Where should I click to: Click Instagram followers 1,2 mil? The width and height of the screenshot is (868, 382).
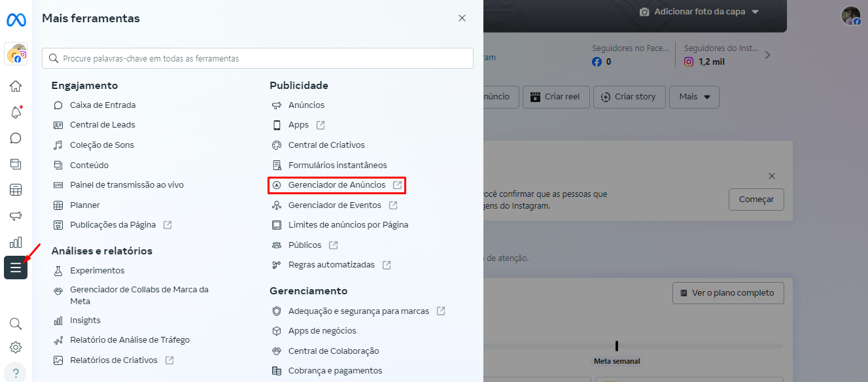coord(704,62)
